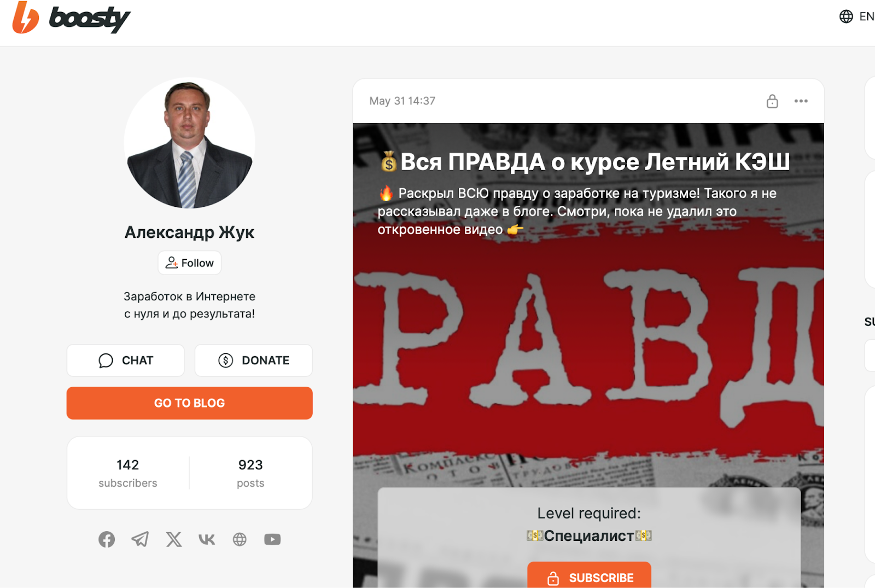Open the May 31 14:37 post timestamp
The height and width of the screenshot is (588, 875).
[x=402, y=101]
